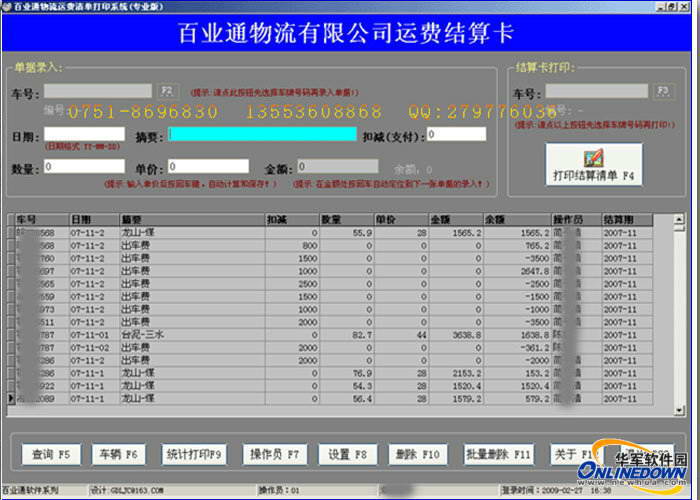Viewport: 700px width, 500px height.
Task: Click the current-row pointer arrow on last row
Action: 11,399
